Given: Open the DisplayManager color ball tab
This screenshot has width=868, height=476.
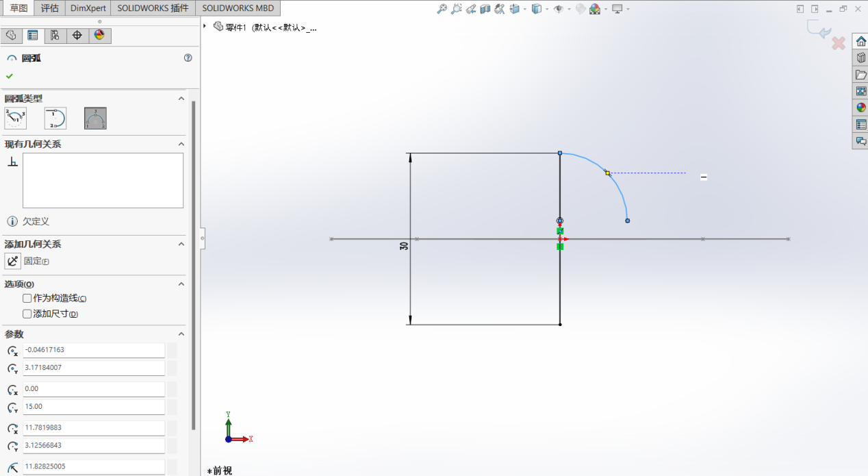Looking at the screenshot, I should (99, 36).
